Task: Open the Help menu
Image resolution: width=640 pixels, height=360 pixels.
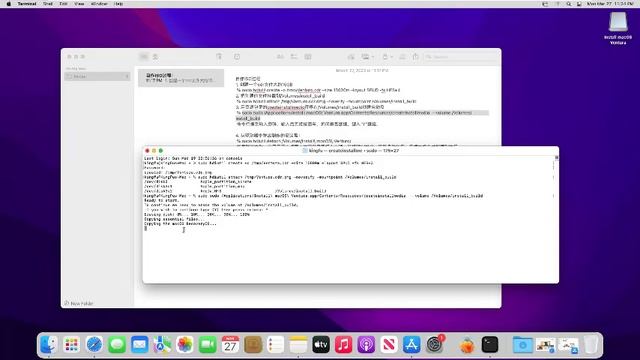Action: (118, 4)
